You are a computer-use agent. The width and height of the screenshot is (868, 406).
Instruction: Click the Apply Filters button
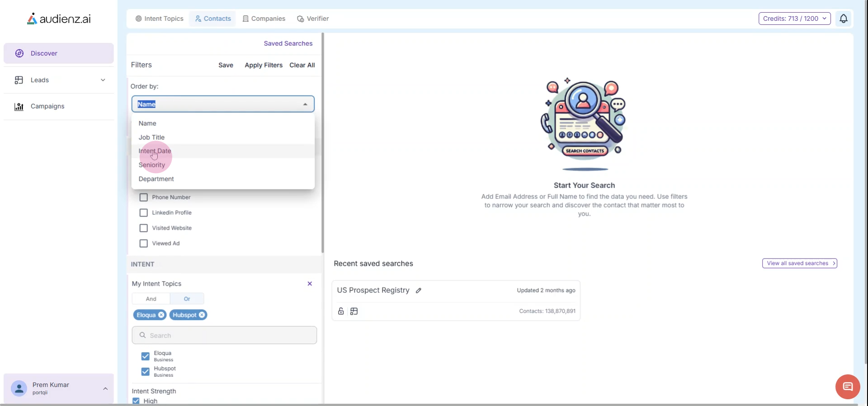(x=264, y=65)
